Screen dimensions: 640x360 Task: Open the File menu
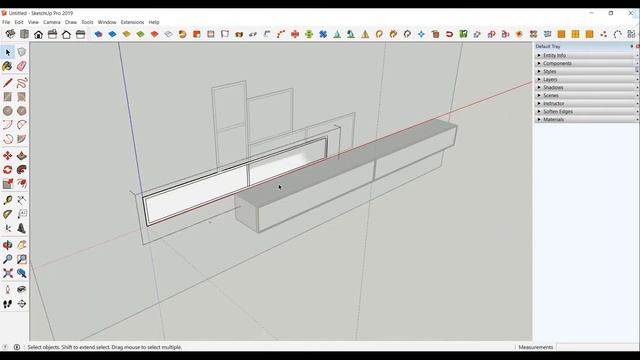6,22
